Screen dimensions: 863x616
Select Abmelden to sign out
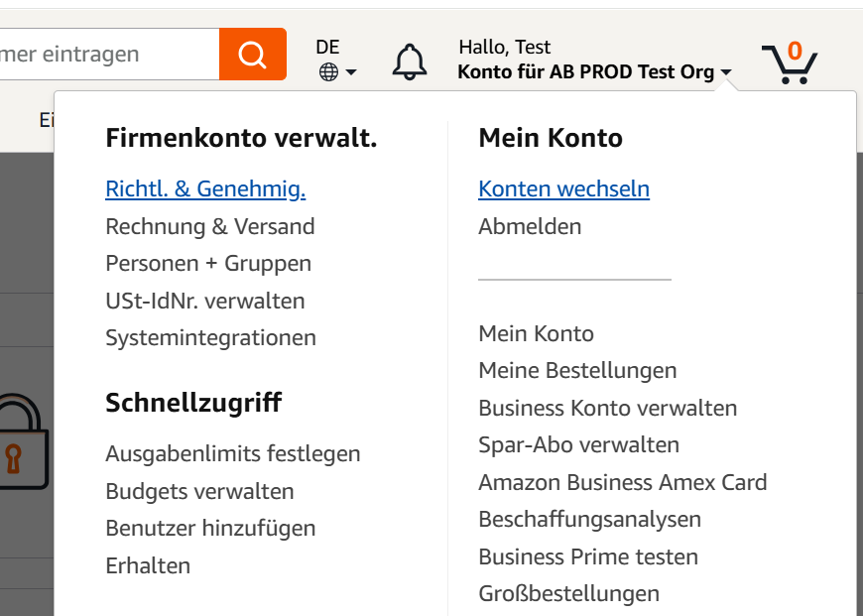[x=530, y=226]
